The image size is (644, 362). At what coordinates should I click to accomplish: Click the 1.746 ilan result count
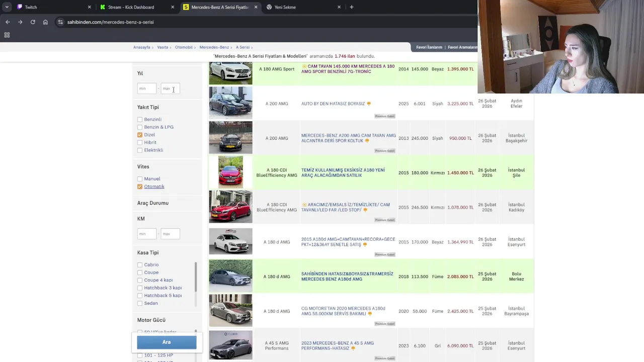coord(345,56)
